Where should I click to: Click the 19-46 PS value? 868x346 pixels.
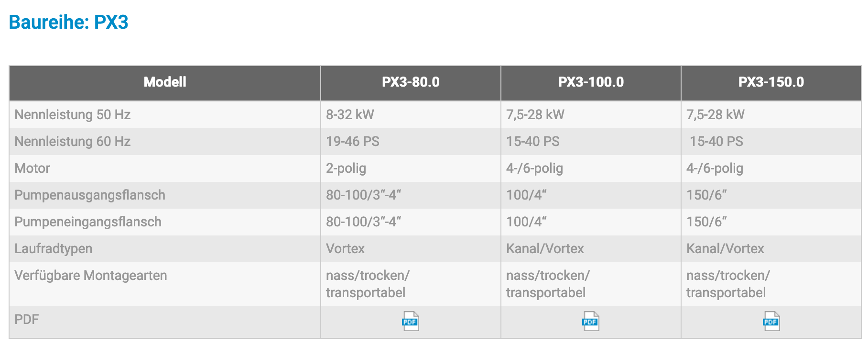[353, 141]
